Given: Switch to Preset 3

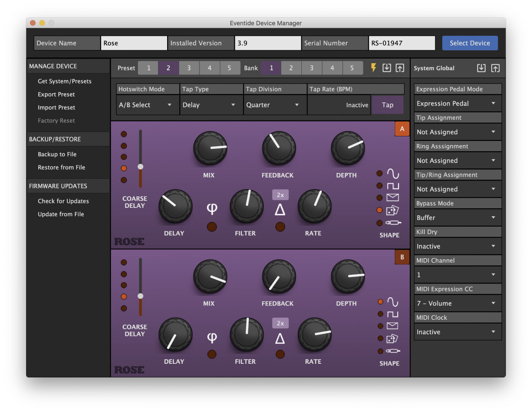Looking at the screenshot, I should 189,68.
